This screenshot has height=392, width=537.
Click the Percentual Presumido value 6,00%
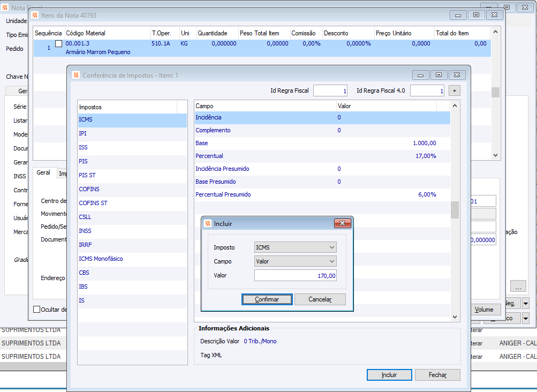coord(427,194)
